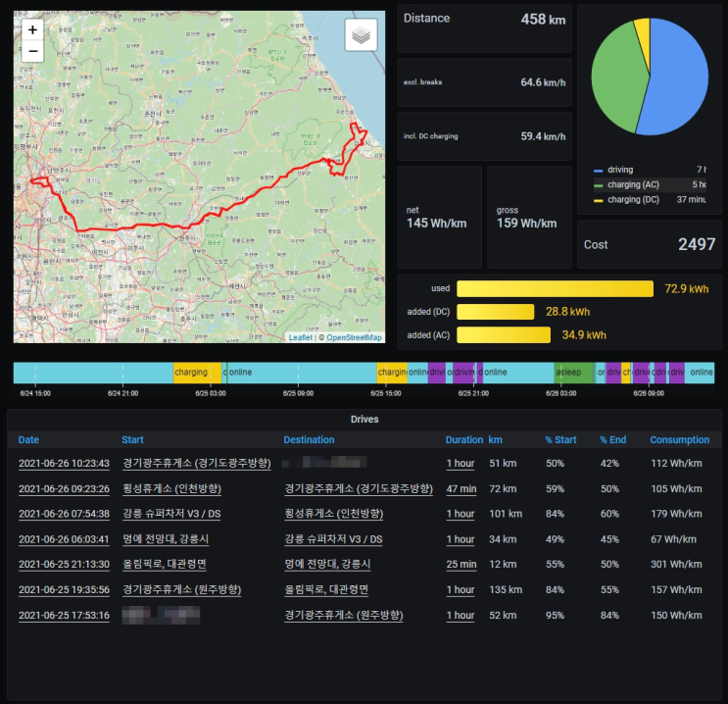Open the Leaflet attribution link
This screenshot has height=704, width=728.
(x=301, y=337)
